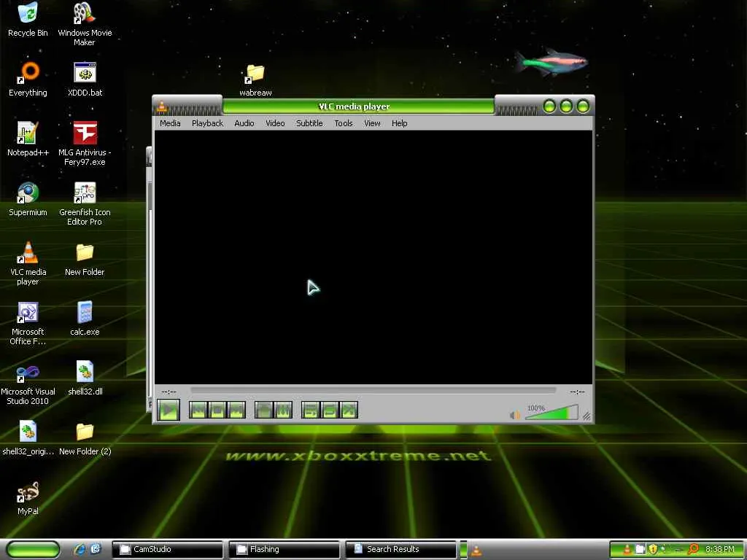
Task: Select the Supermium browser shortcut
Action: [28, 199]
